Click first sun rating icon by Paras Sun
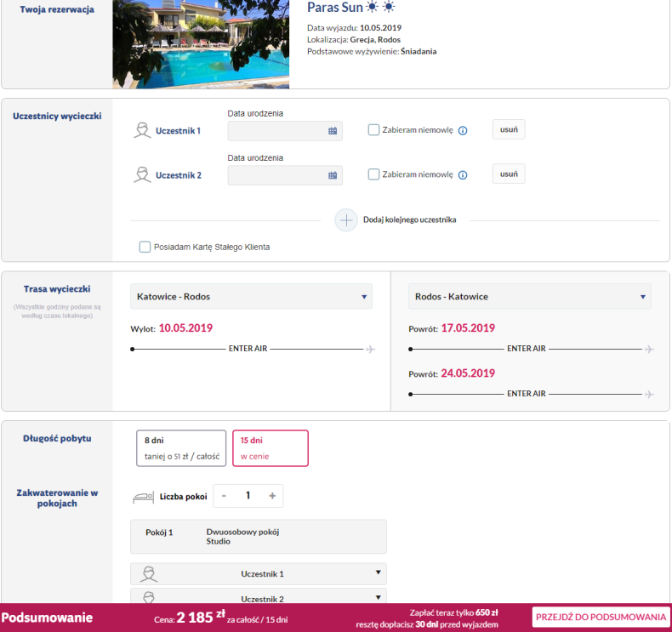 [373, 7]
